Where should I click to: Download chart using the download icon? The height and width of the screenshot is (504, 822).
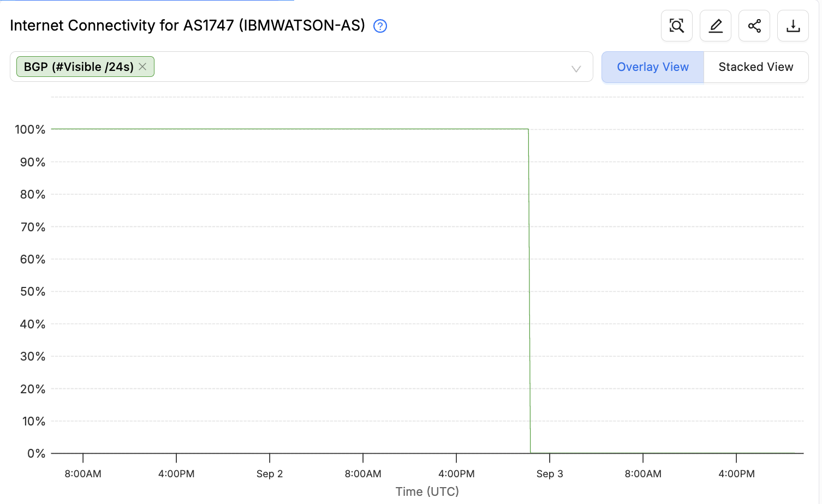pos(793,26)
